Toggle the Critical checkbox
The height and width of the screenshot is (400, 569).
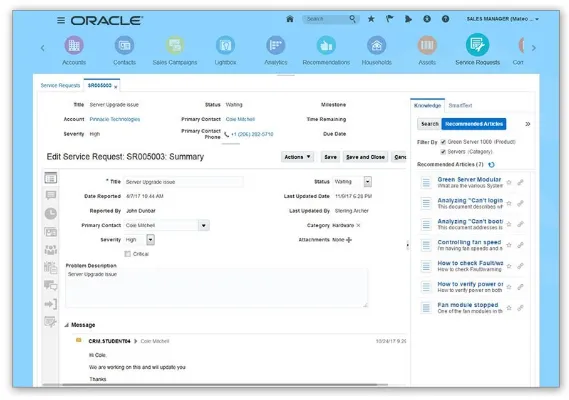tap(128, 254)
